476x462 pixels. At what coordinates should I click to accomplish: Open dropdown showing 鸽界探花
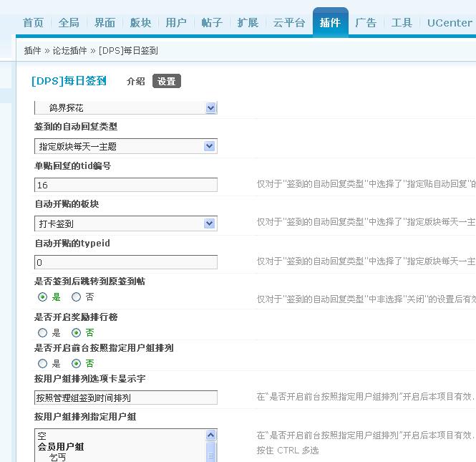(126, 108)
